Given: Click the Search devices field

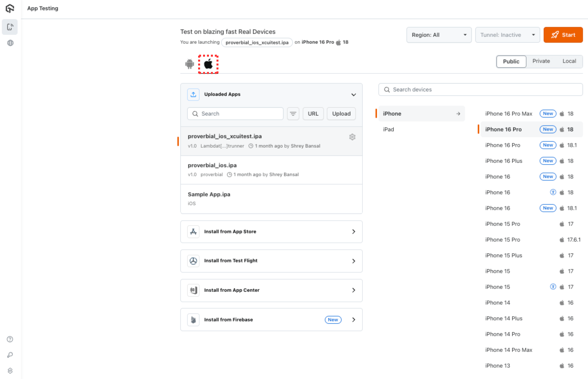Looking at the screenshot, I should click(x=480, y=90).
